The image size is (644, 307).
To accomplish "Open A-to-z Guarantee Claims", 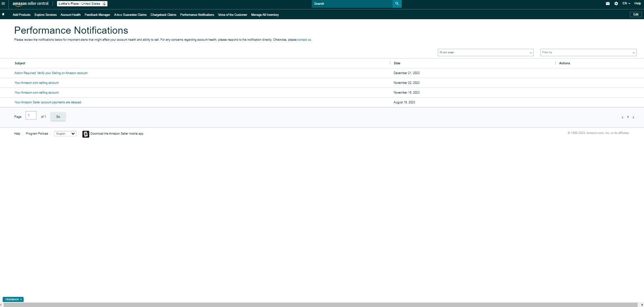I will [130, 15].
